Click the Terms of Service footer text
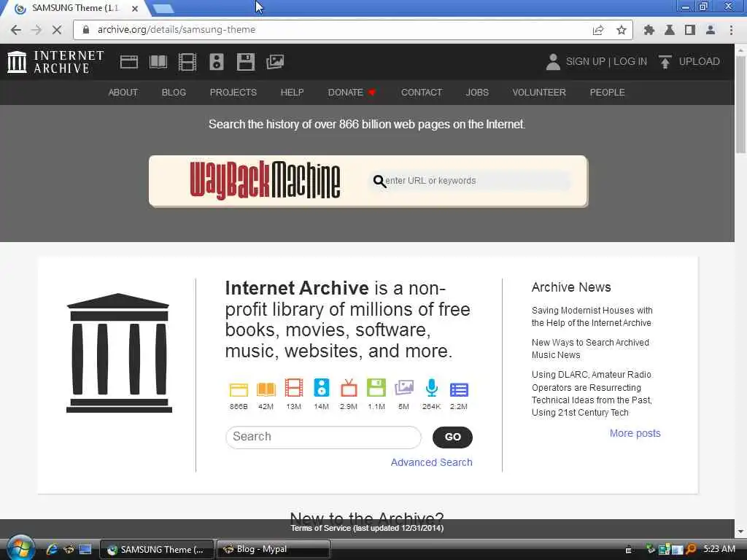 tap(367, 528)
